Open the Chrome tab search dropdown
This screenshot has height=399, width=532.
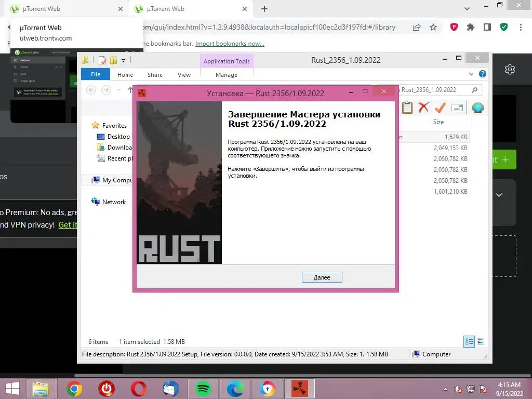pos(467,9)
